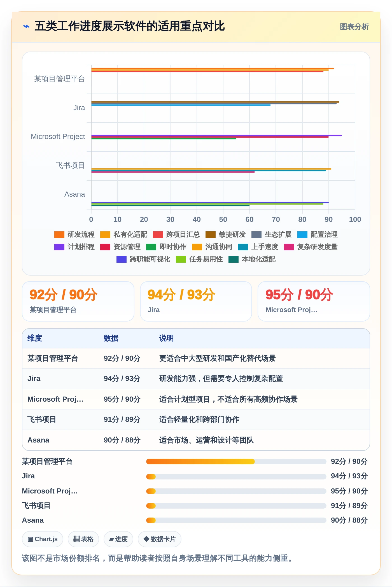392x587 pixels.
Task: Click the Microsoft Proj… table row name
Action: (x=55, y=399)
